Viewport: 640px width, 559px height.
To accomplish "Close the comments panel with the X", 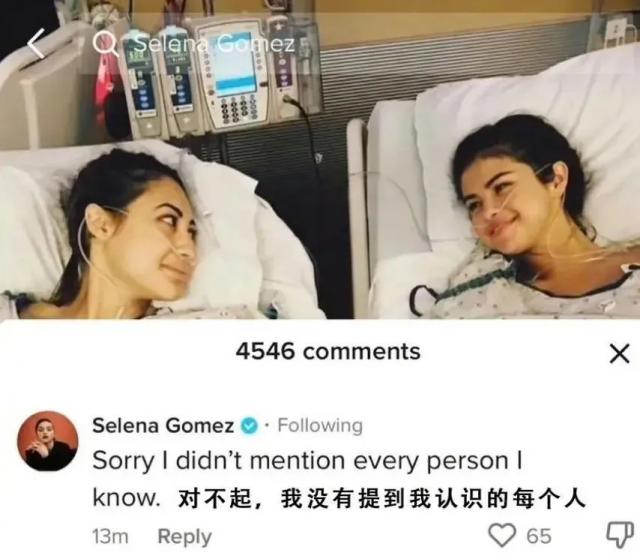I will pyautogui.click(x=619, y=353).
